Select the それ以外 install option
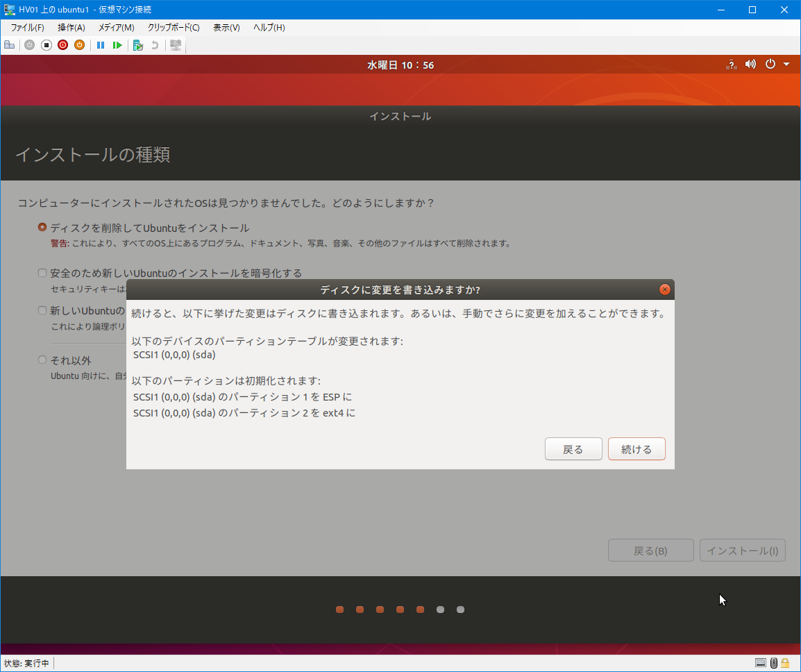 42,359
